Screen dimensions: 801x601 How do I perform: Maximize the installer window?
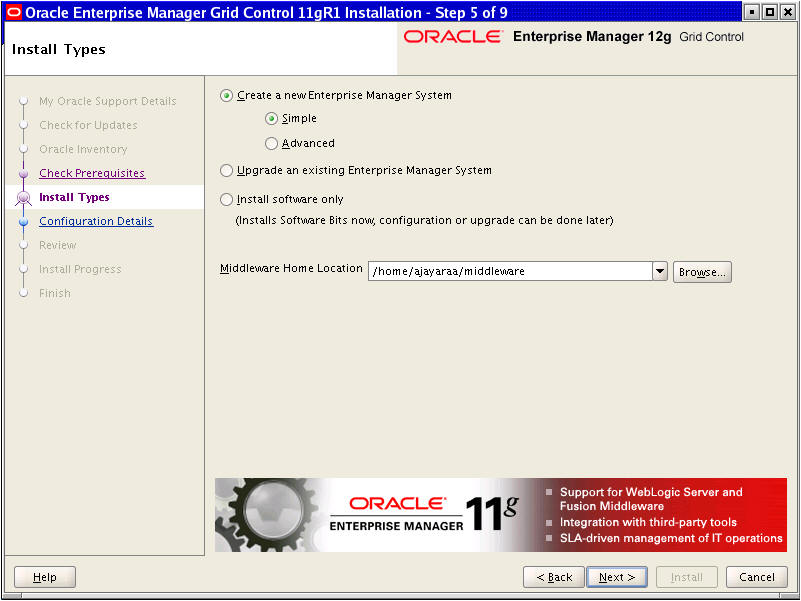click(x=770, y=12)
